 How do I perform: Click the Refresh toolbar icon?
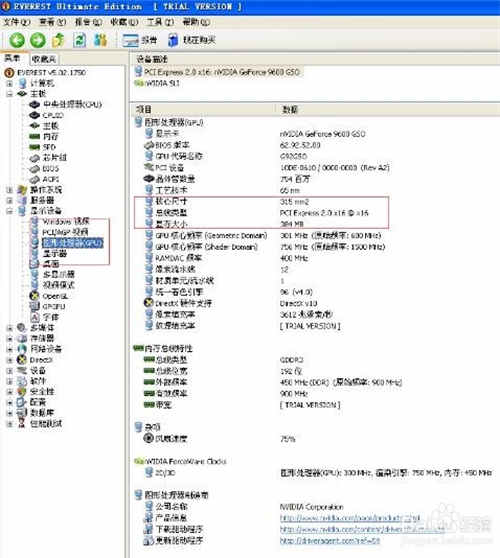(79, 40)
